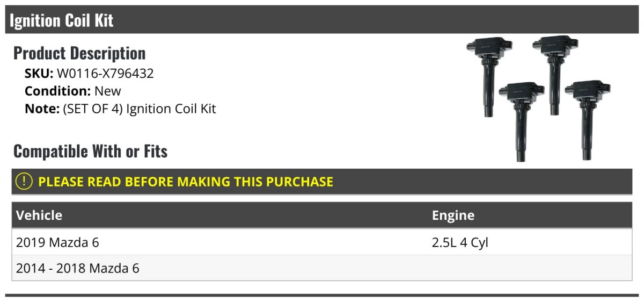This screenshot has height=302, width=644.
Task: Open the PLEASE READ BEFORE MAKING THIS PURCHASE banner
Action: point(322,182)
